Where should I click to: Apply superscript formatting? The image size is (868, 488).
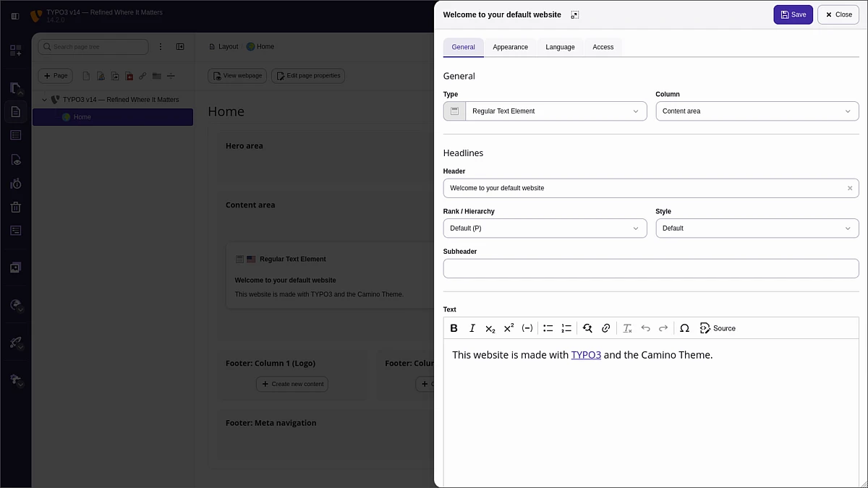pyautogui.click(x=509, y=328)
